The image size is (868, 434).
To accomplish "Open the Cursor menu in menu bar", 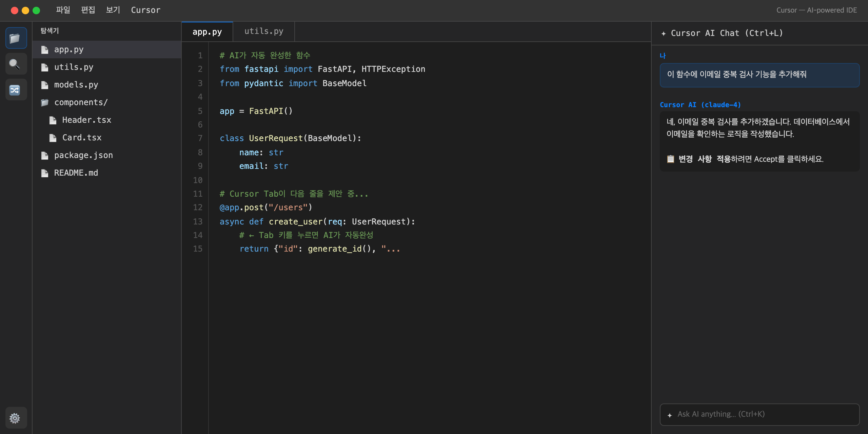I will pos(146,10).
